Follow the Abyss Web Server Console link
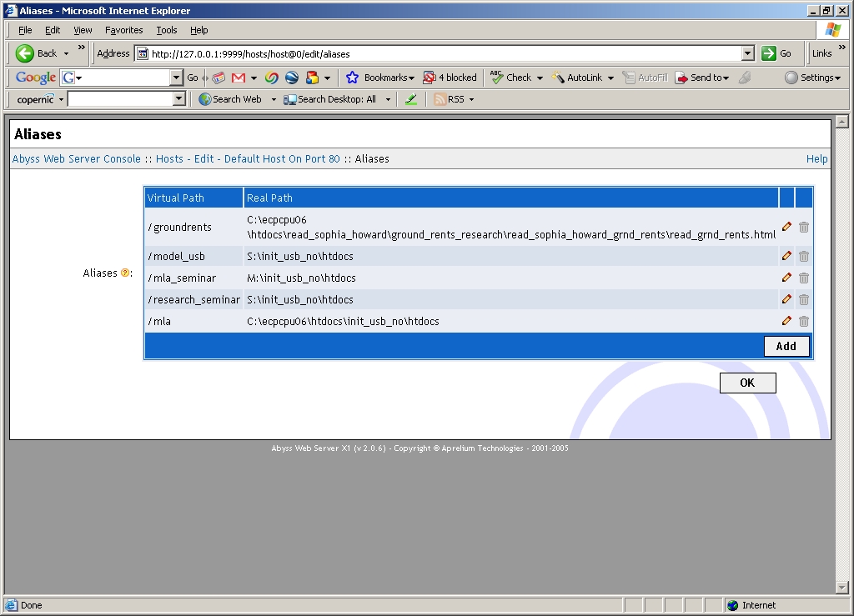The image size is (854, 616). coord(77,159)
